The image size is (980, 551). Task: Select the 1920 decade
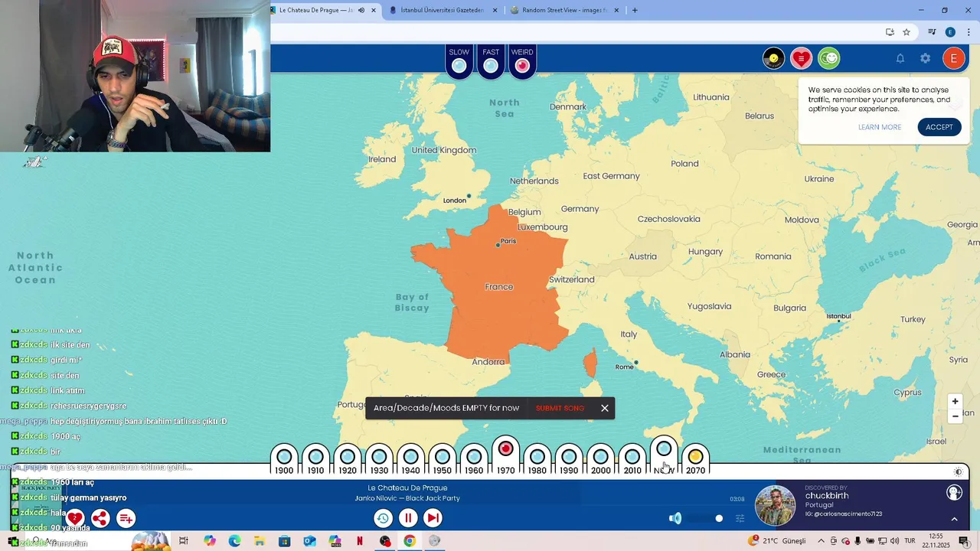pyautogui.click(x=348, y=460)
